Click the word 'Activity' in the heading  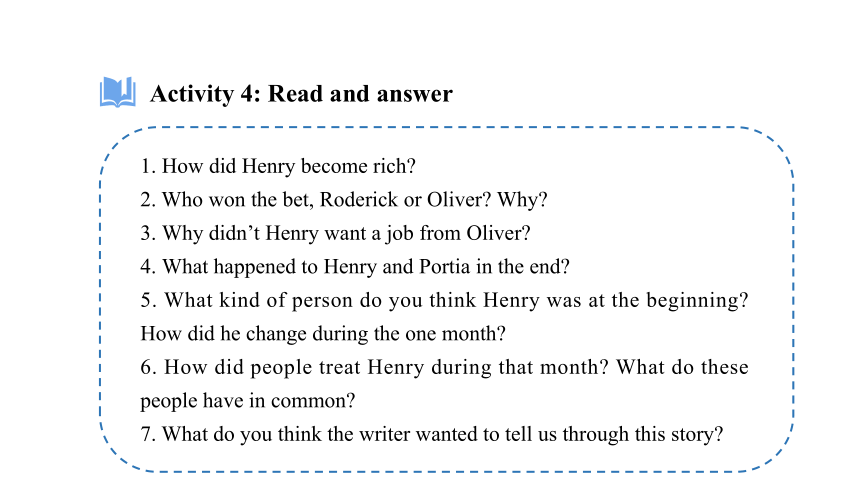click(x=192, y=94)
